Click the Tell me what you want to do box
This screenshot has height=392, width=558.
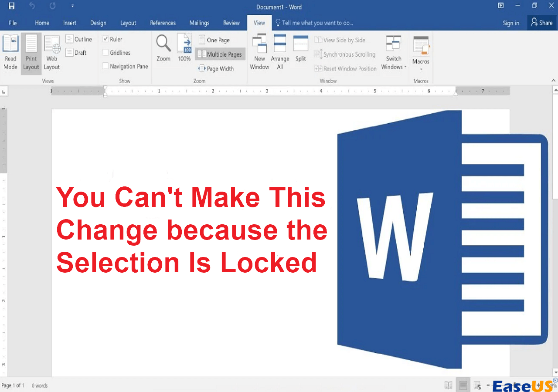pos(314,23)
